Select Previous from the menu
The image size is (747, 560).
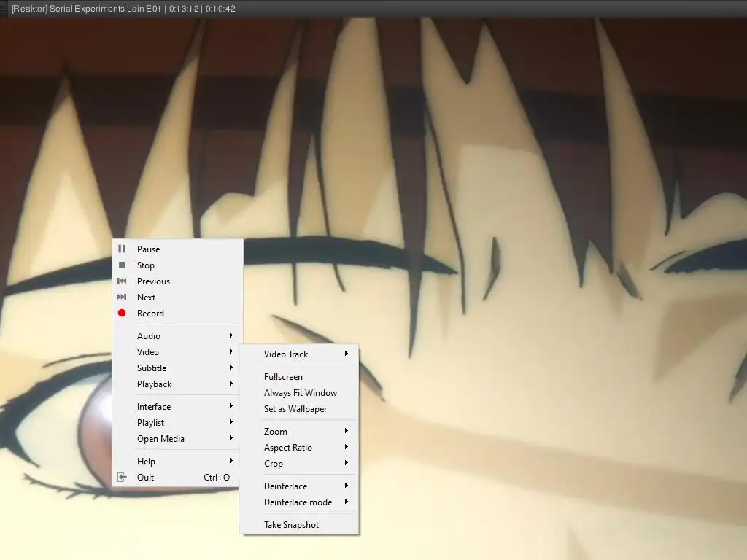178,281
